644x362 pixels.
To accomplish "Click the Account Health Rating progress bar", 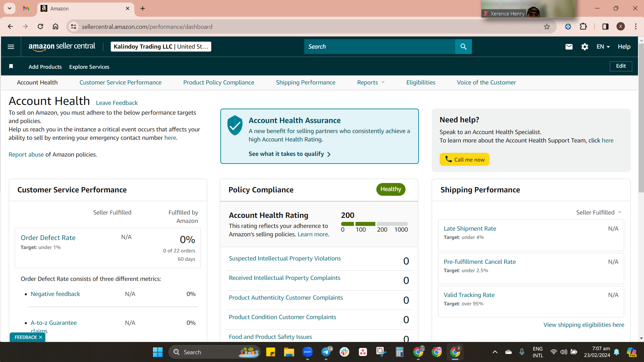I will [374, 224].
